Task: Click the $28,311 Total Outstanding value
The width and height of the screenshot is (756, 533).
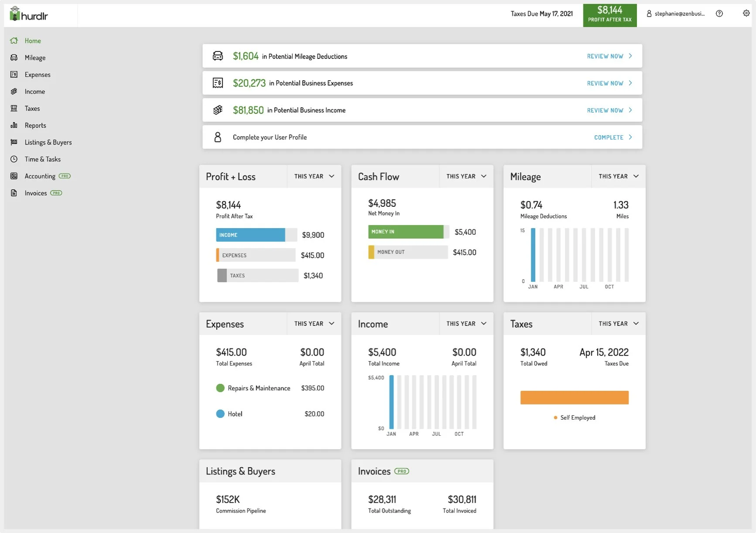Action: [382, 499]
